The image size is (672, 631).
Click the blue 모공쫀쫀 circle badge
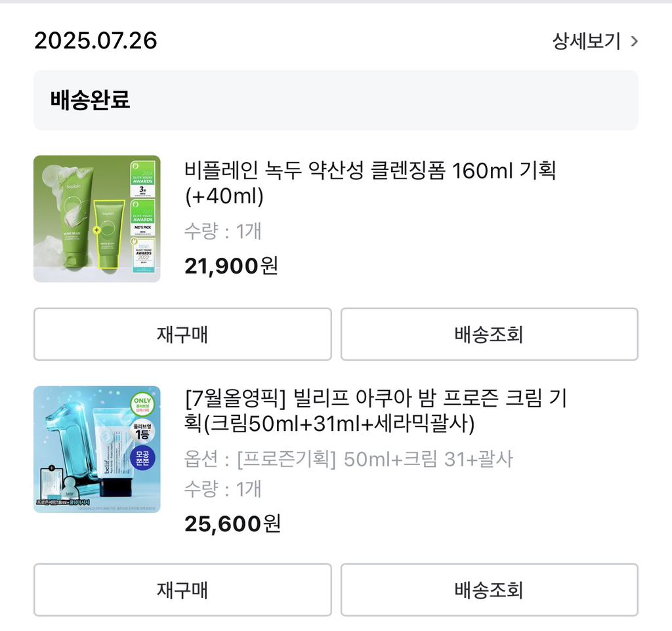pos(142,460)
